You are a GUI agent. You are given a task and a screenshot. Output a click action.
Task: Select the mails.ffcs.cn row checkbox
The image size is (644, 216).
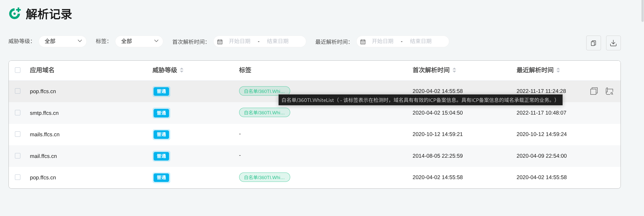click(x=18, y=134)
